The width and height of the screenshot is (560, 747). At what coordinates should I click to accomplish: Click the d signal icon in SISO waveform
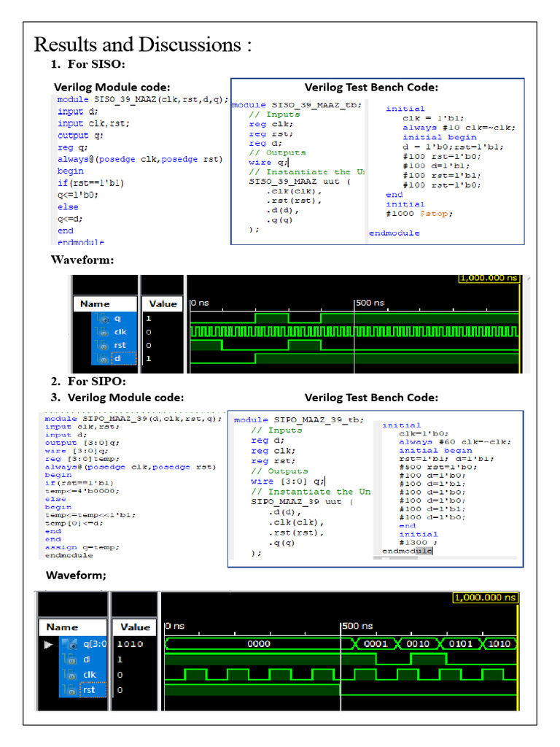point(103,358)
